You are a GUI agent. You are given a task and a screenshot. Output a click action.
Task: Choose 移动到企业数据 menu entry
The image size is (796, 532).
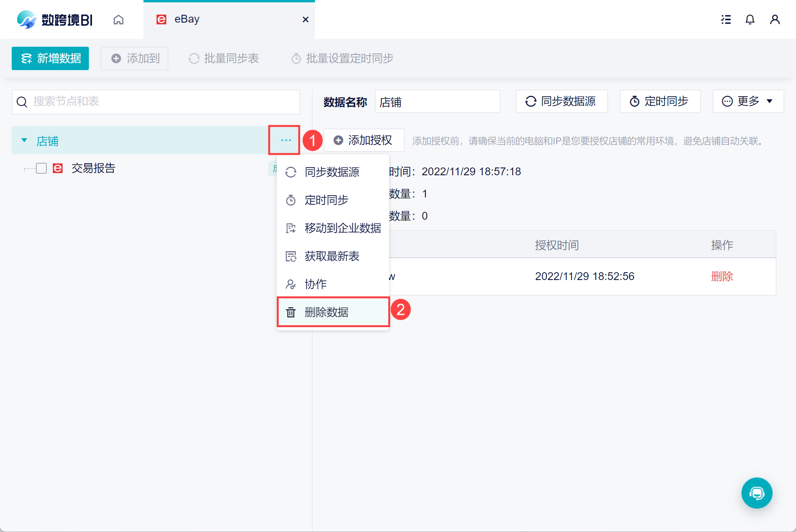(342, 228)
